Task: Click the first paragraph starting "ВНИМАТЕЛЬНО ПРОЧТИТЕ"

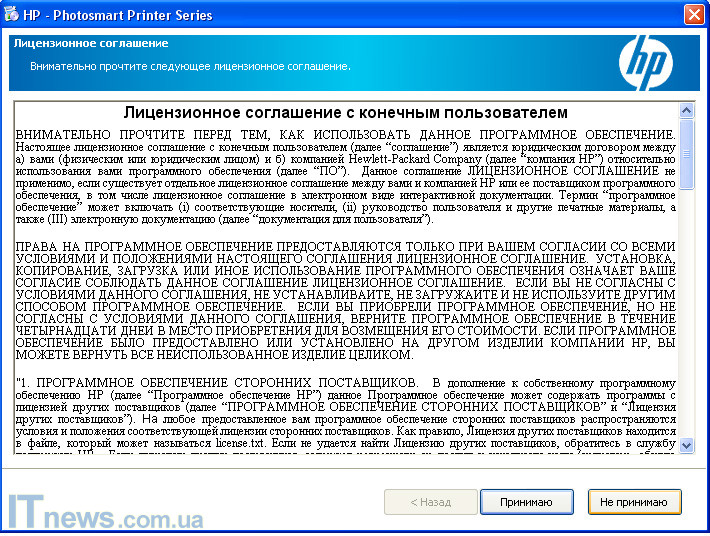Action: tap(345, 175)
